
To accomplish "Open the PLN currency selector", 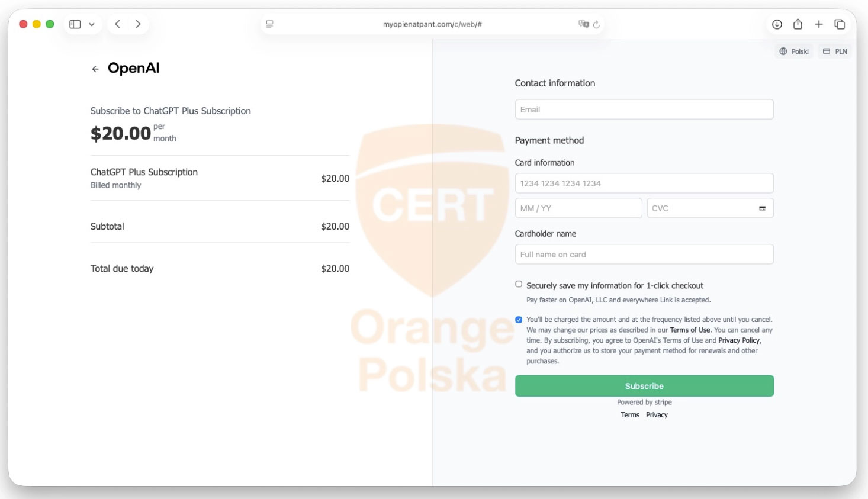I will click(835, 51).
